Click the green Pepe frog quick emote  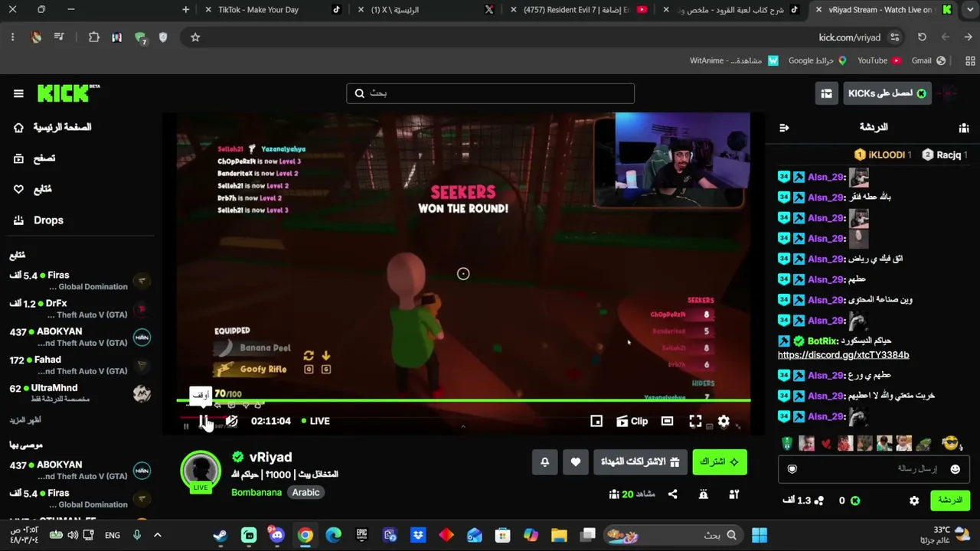click(x=924, y=444)
